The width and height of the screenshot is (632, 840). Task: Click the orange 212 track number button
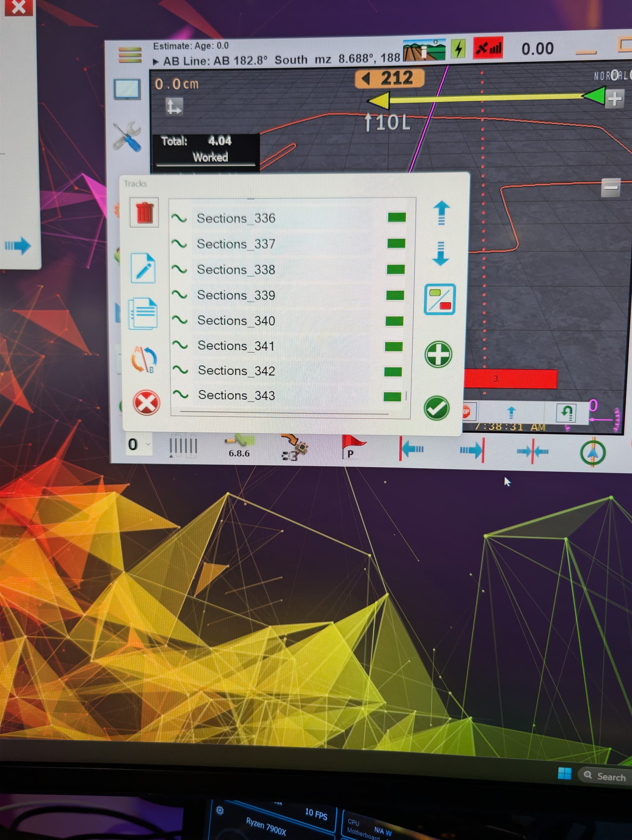389,79
